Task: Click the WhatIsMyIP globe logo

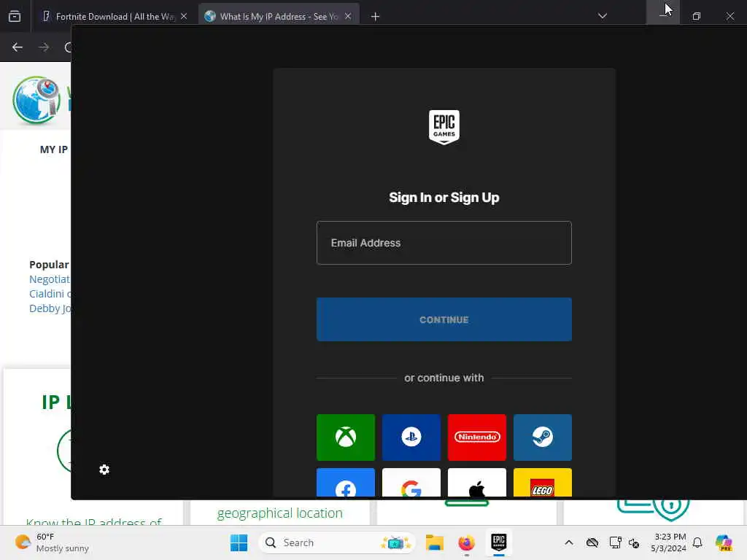Action: [x=36, y=101]
